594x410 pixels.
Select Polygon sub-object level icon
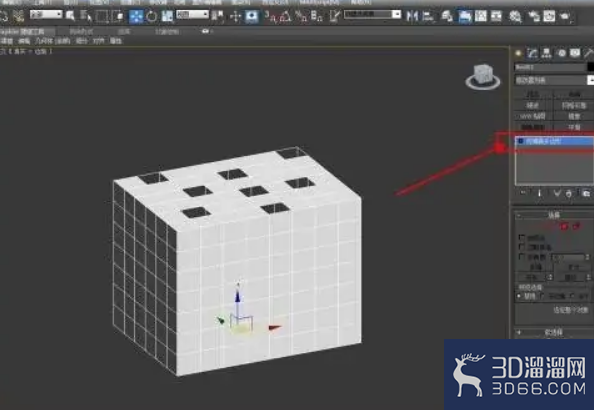point(564,226)
